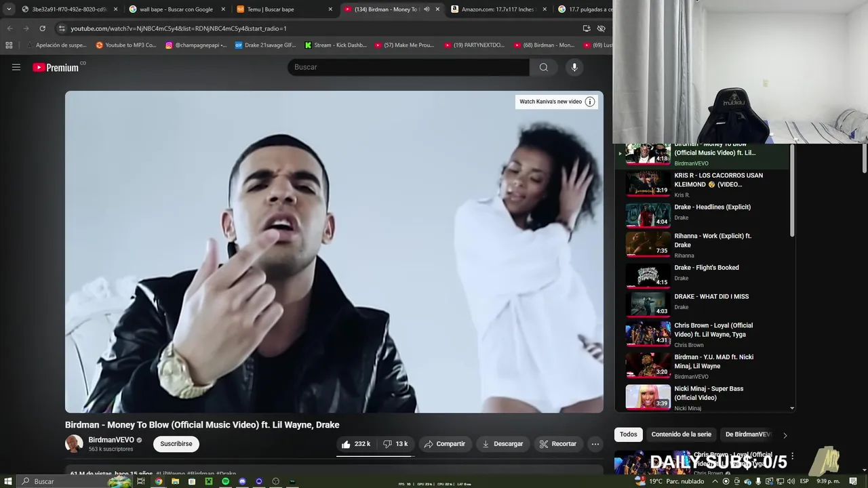Click the install app icon in address bar
The width and height of the screenshot is (868, 488).
tap(587, 28)
